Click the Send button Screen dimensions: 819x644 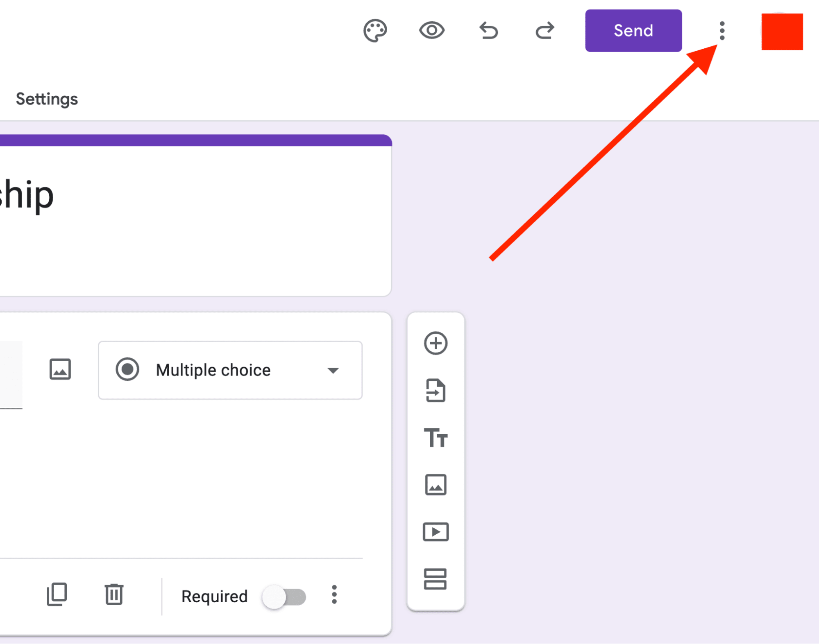633,30
